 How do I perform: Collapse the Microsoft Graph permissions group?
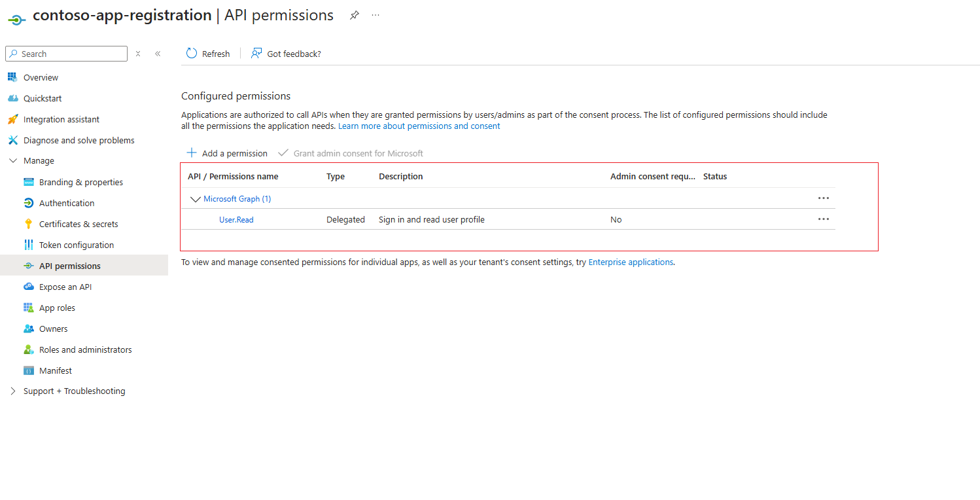195,199
